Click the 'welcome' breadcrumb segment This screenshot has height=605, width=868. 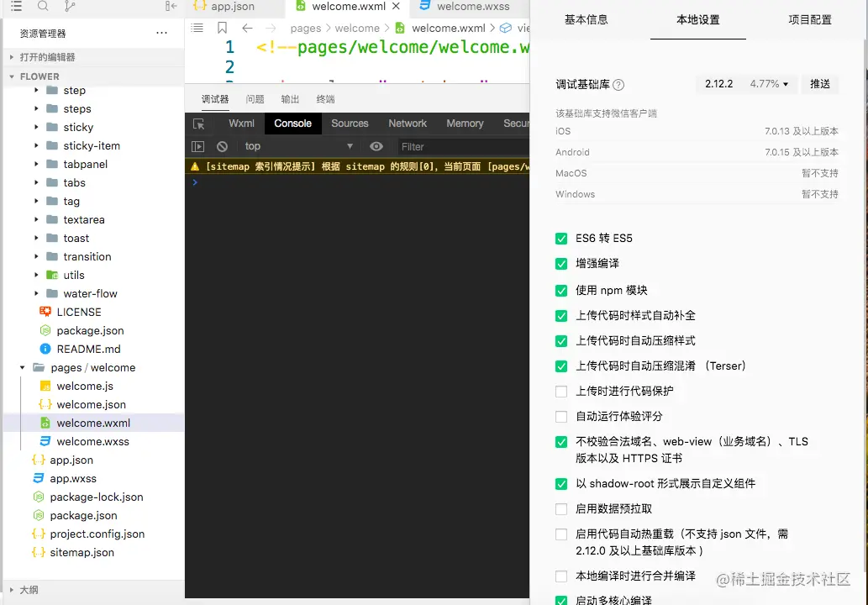click(x=357, y=29)
